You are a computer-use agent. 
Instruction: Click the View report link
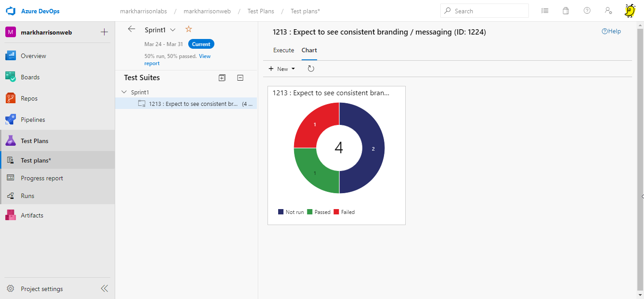[205, 56]
